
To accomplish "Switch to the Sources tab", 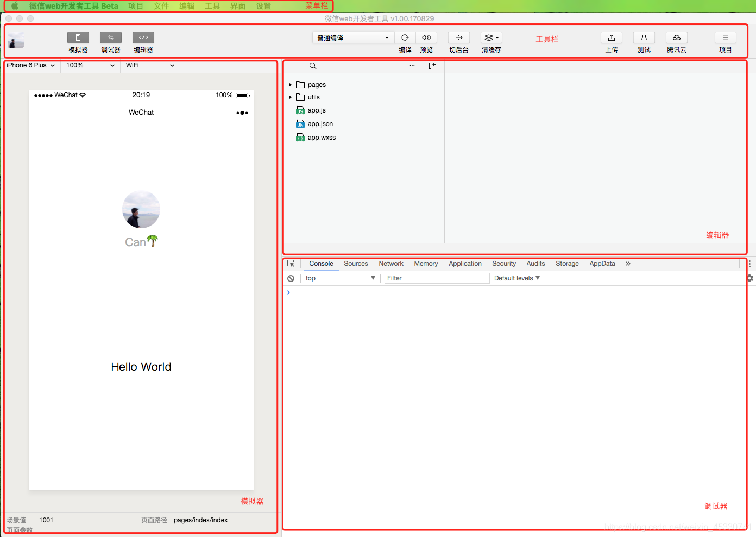I will coord(356,264).
